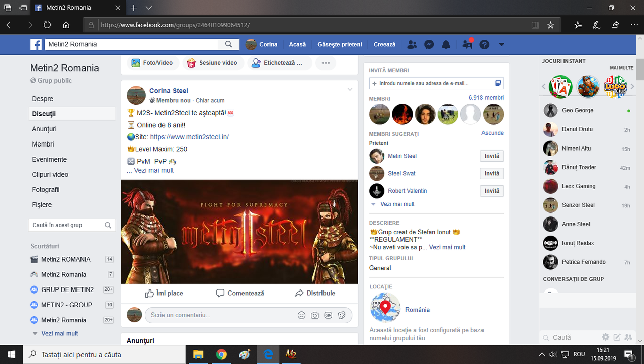644x364 pixels.
Task: Like the post with Îmi place
Action: pyautogui.click(x=164, y=293)
